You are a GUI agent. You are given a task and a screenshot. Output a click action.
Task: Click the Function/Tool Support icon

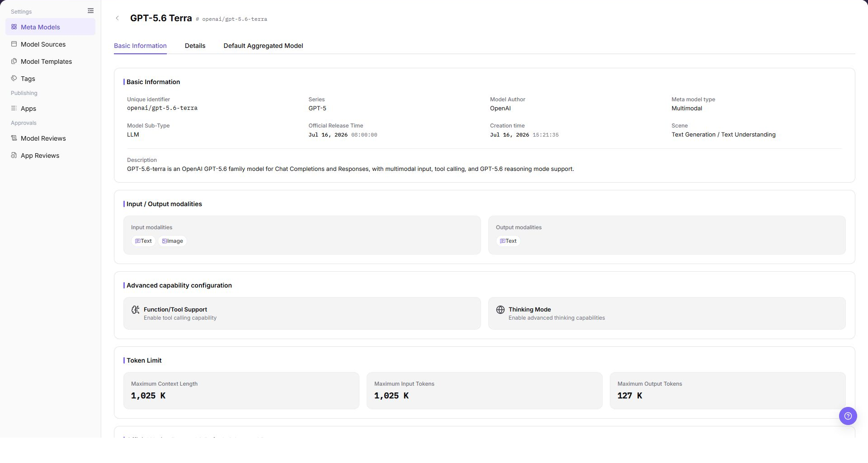point(135,310)
